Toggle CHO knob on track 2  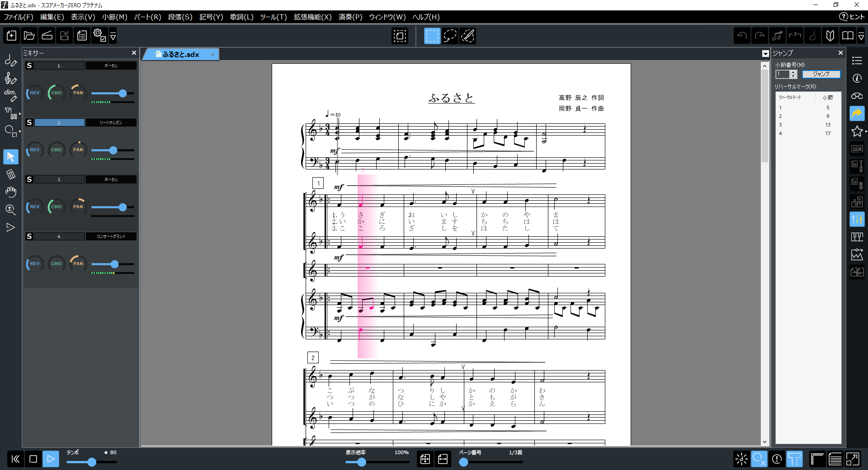(x=57, y=150)
